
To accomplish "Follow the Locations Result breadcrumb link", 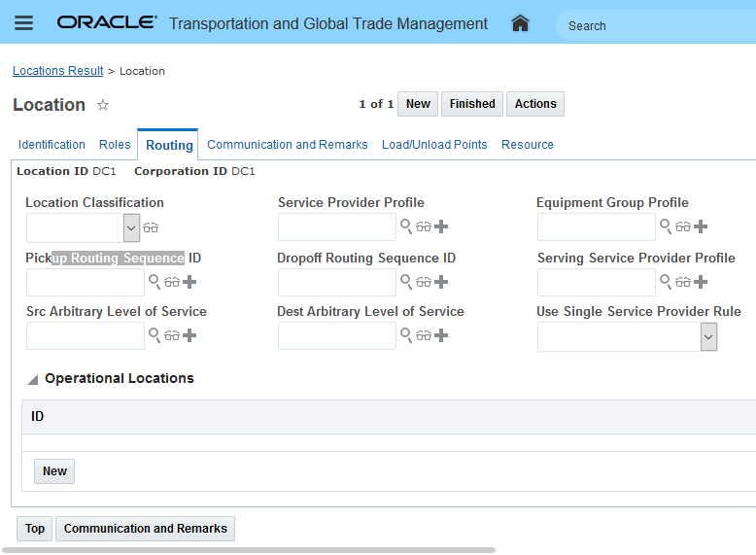I will (57, 71).
